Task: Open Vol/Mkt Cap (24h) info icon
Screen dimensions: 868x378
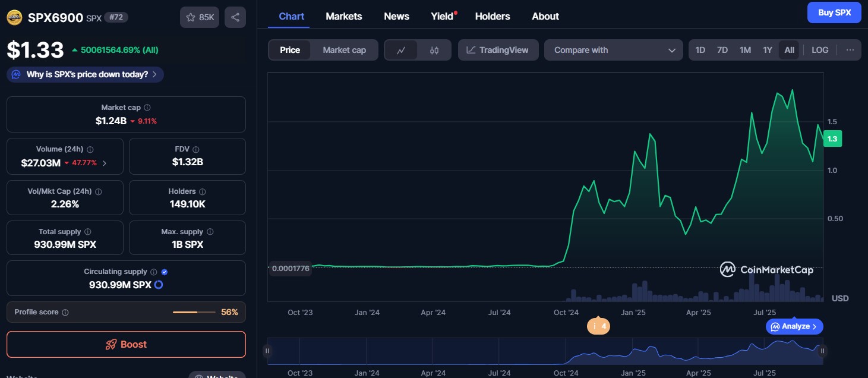Action: pyautogui.click(x=99, y=191)
